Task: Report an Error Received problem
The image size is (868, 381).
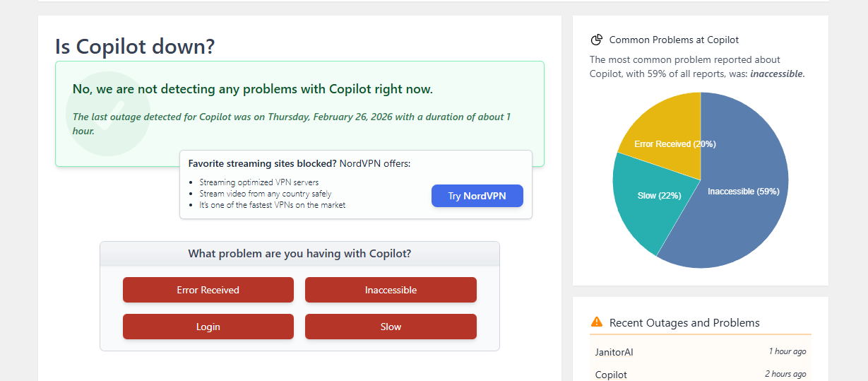Action: 208,290
